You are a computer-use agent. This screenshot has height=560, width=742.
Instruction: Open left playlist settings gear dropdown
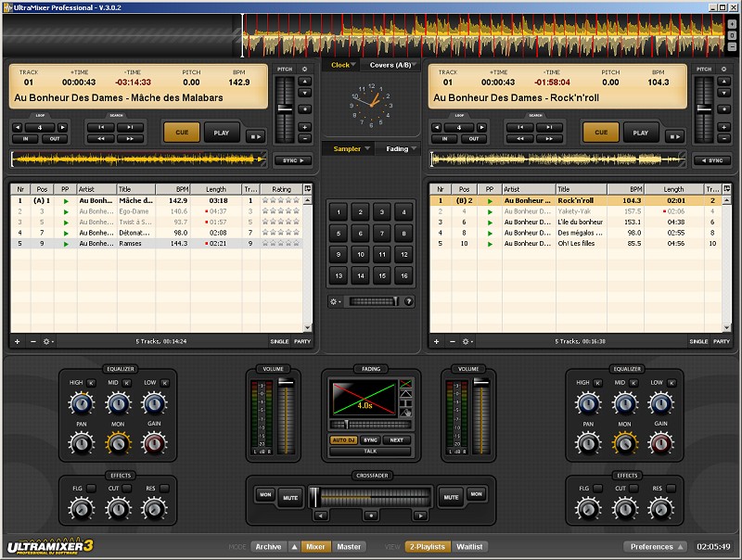tap(48, 341)
